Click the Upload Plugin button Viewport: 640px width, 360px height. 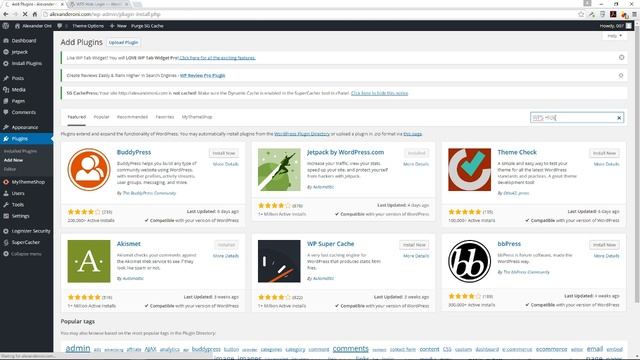click(123, 42)
